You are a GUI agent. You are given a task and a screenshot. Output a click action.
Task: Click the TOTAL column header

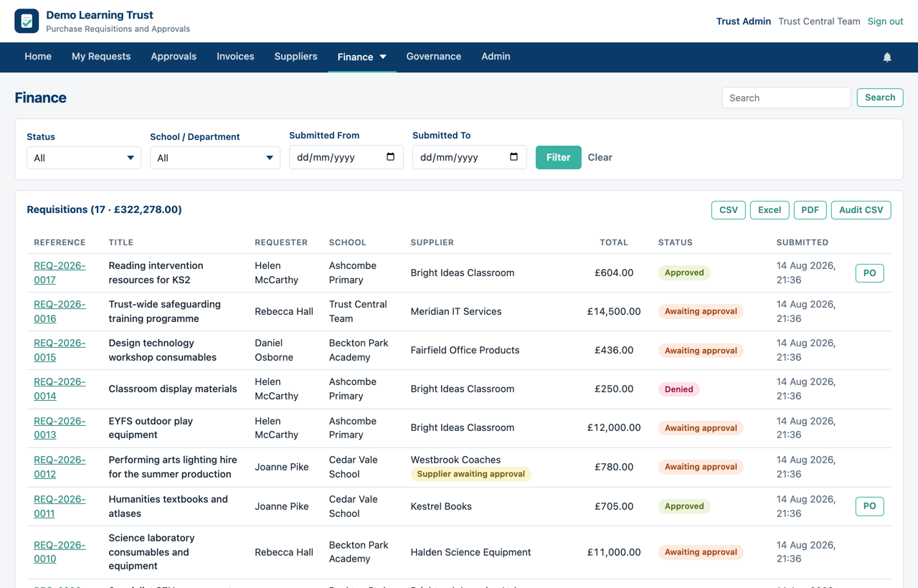click(614, 242)
